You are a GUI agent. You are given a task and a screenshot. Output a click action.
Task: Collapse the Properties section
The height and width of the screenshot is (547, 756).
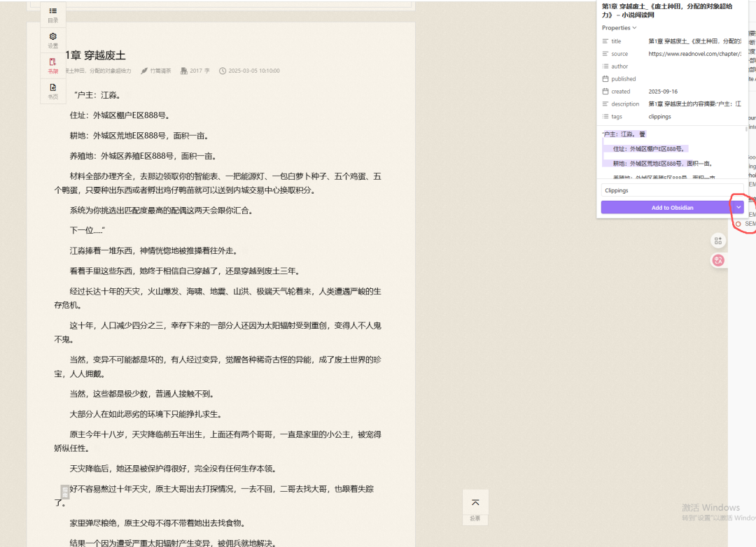point(619,28)
